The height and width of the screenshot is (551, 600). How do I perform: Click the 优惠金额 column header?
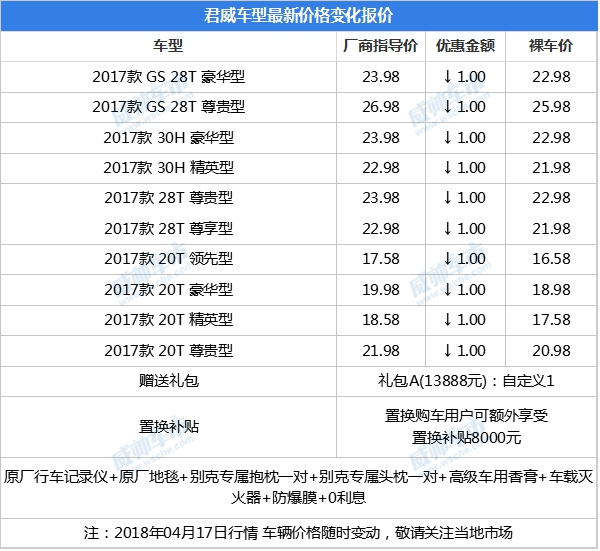pos(465,46)
